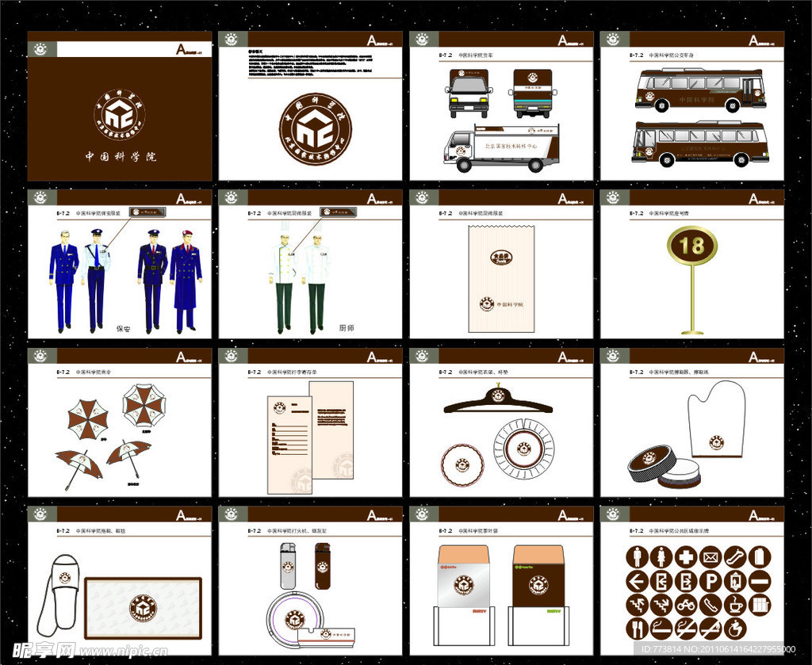
Task: Select the lower brown bus illustration
Action: point(700,143)
